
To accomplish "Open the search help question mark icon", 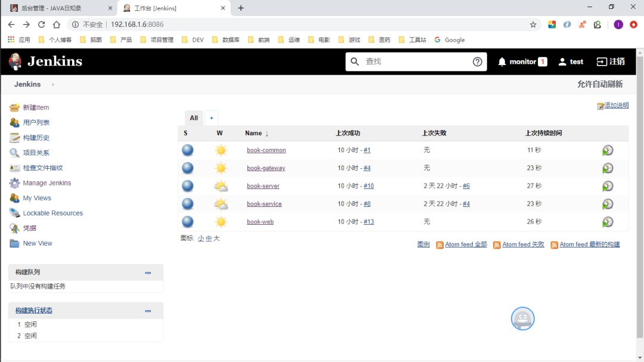I will [477, 61].
